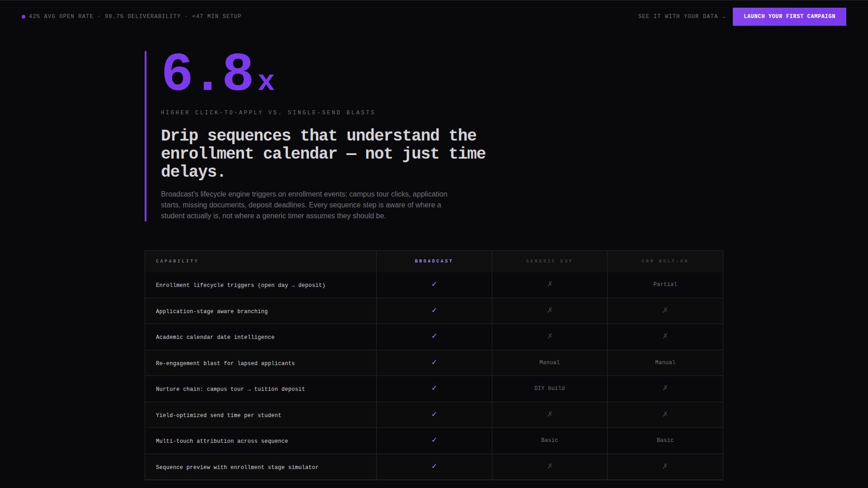Click the Partial label in CRM Bolt-On column

coord(665,284)
